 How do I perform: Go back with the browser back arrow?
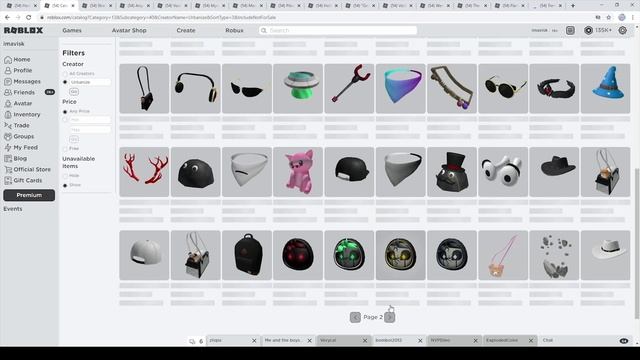(x=7, y=18)
